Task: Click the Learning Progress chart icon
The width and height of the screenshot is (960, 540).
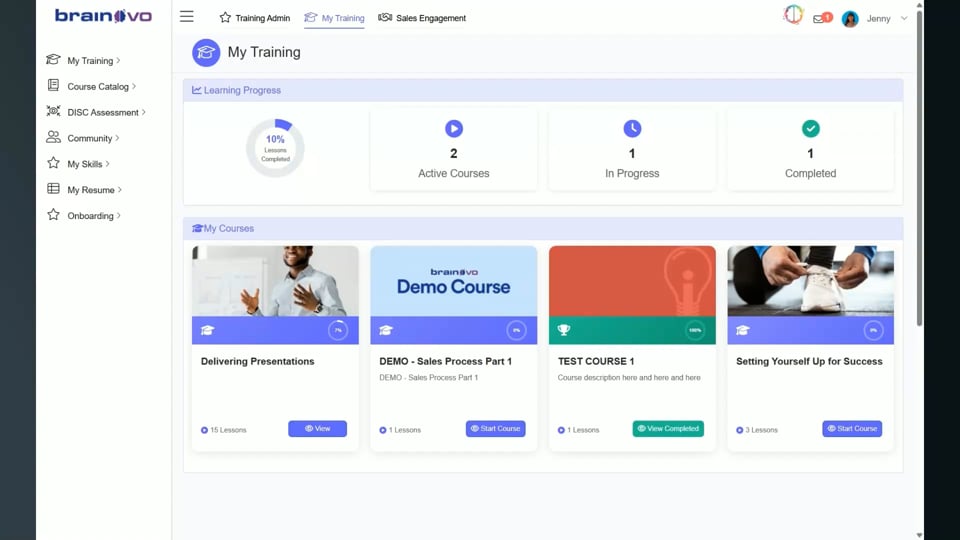Action: (197, 90)
